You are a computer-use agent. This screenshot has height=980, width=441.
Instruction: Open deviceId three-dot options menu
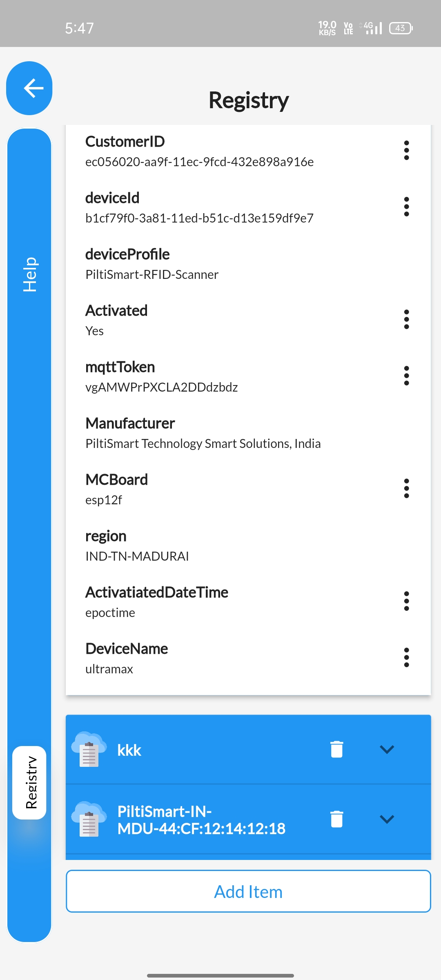coord(406,207)
